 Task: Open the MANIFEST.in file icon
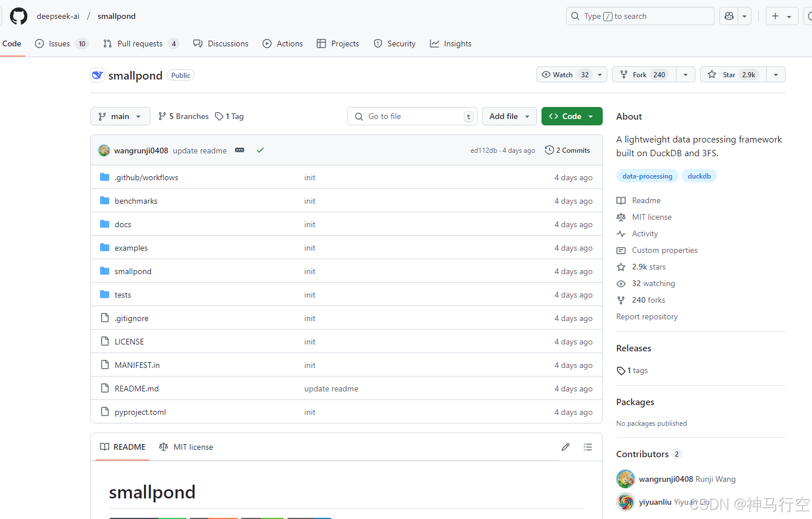[105, 365]
